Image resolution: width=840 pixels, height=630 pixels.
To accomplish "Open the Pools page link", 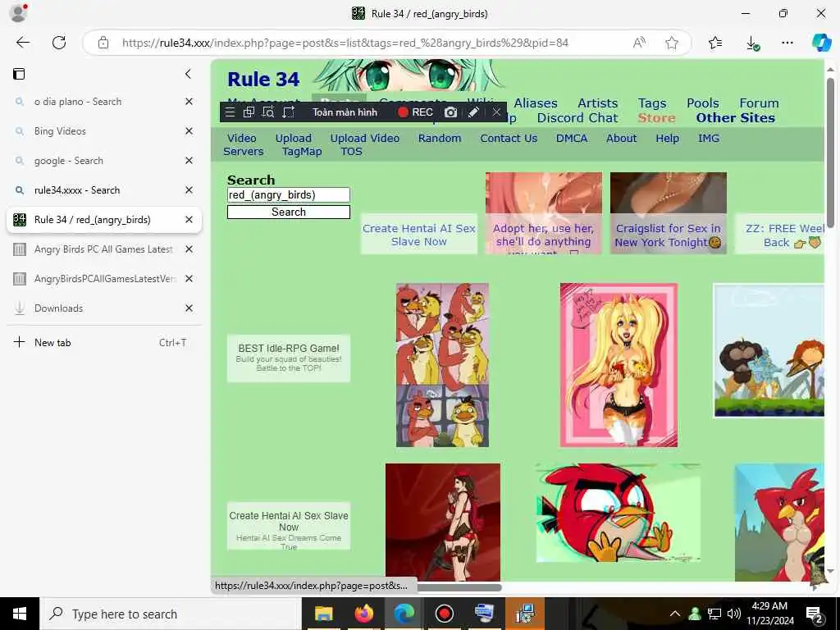I will click(703, 103).
